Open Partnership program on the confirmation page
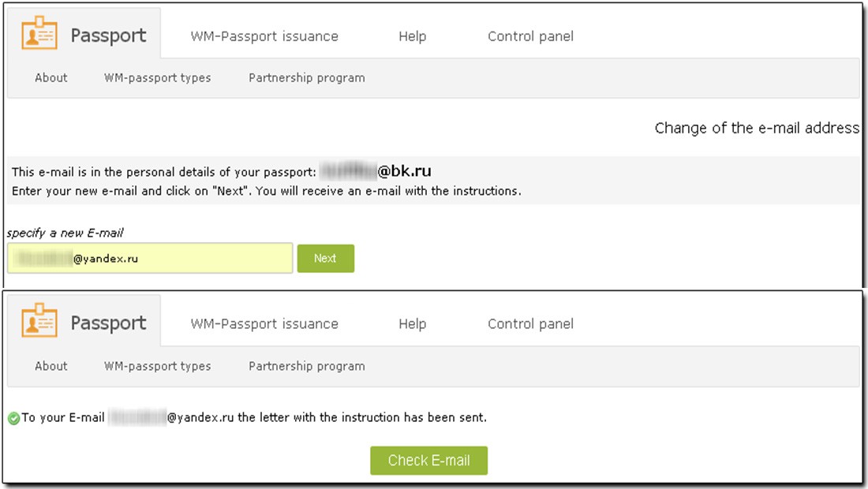868x489 pixels. [307, 366]
